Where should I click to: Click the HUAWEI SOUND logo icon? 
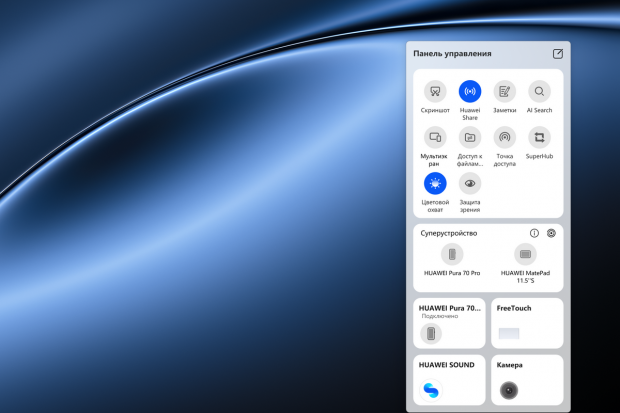click(431, 390)
